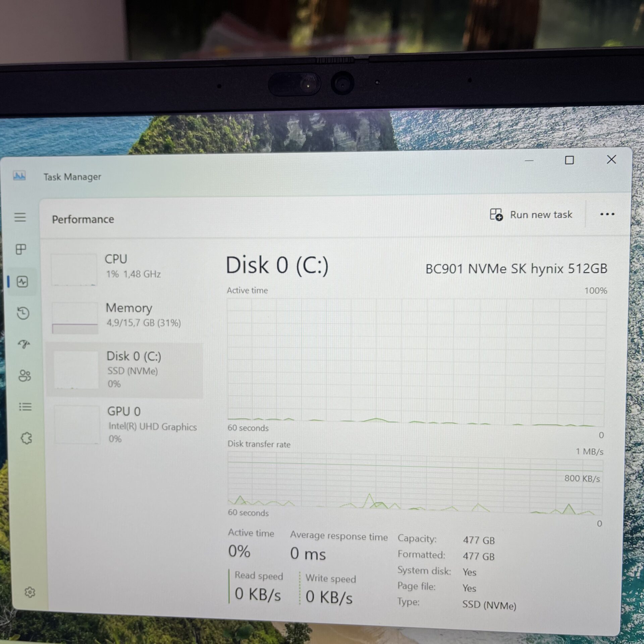Screen dimensions: 644x644
Task: Close the Task Manager window
Action: point(611,159)
